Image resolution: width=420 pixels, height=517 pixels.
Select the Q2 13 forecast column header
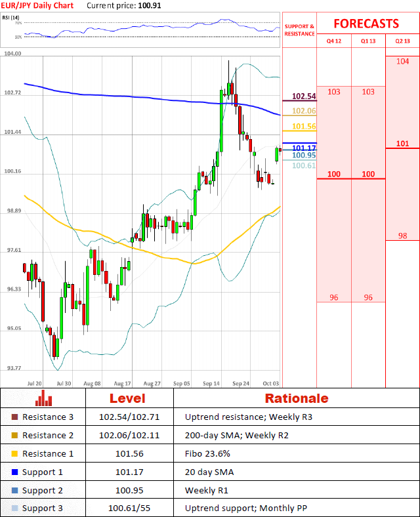pos(402,41)
